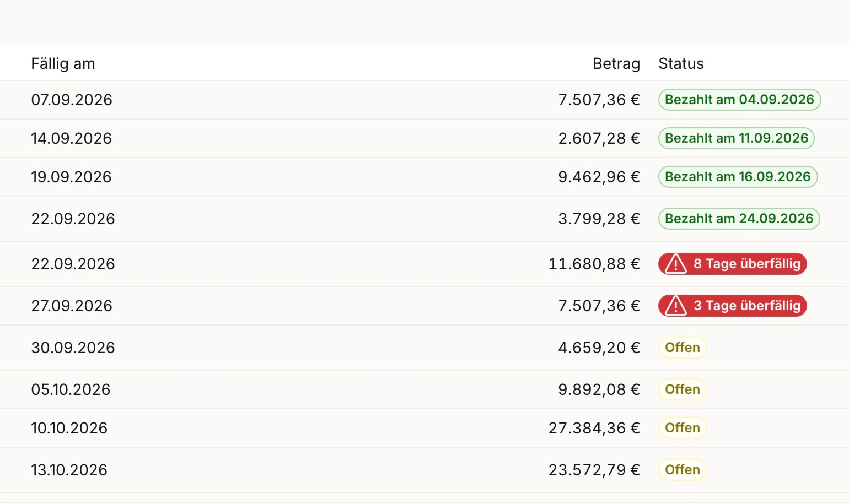Click the Offen badge for 10.10.2026

[683, 428]
